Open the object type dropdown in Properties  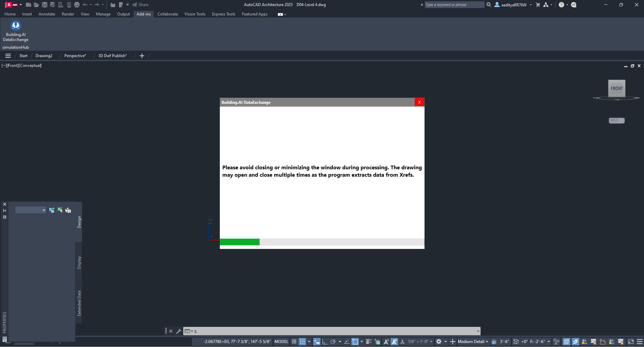pyautogui.click(x=31, y=210)
